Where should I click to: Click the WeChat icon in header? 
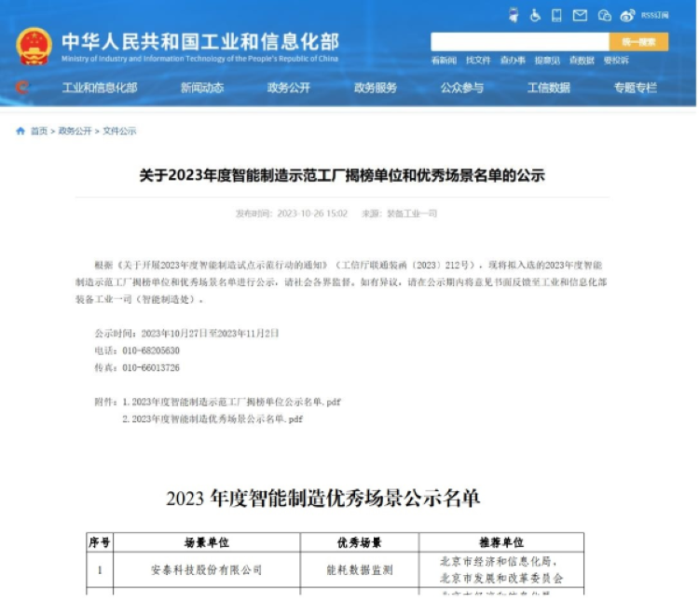coord(604,15)
